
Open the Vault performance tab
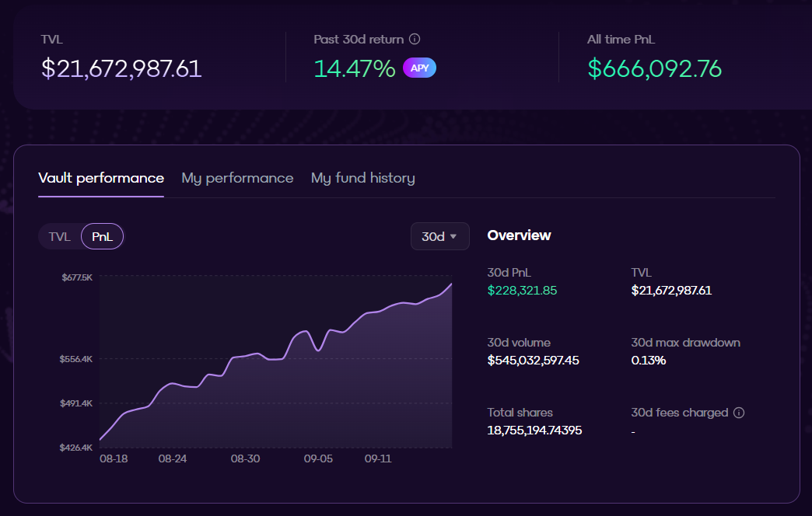[x=101, y=178]
